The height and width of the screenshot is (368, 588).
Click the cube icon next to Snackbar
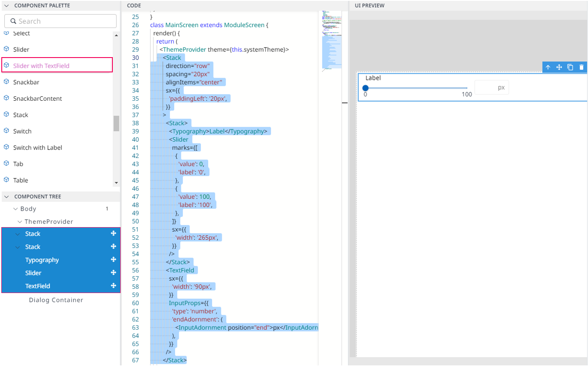coord(6,82)
